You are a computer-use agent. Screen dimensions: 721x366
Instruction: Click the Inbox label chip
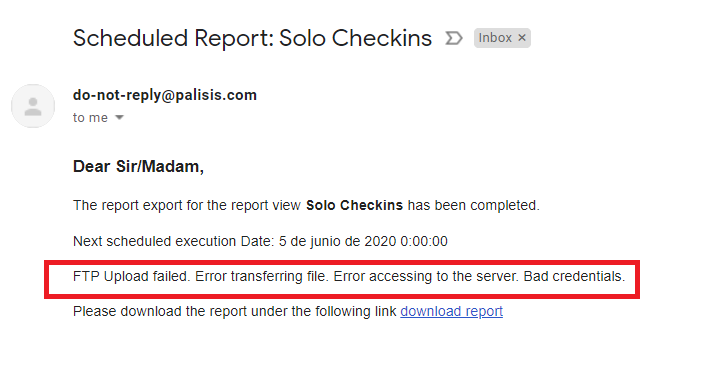tap(502, 38)
